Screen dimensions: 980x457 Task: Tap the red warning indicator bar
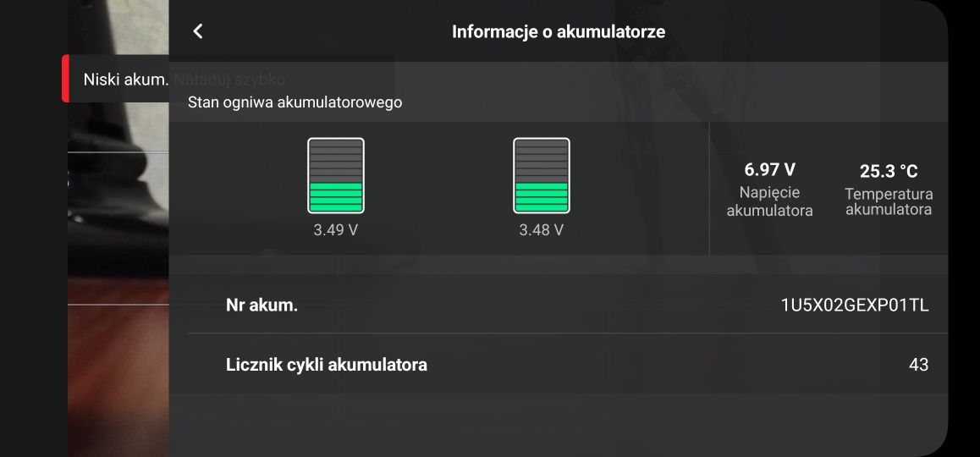pos(66,78)
